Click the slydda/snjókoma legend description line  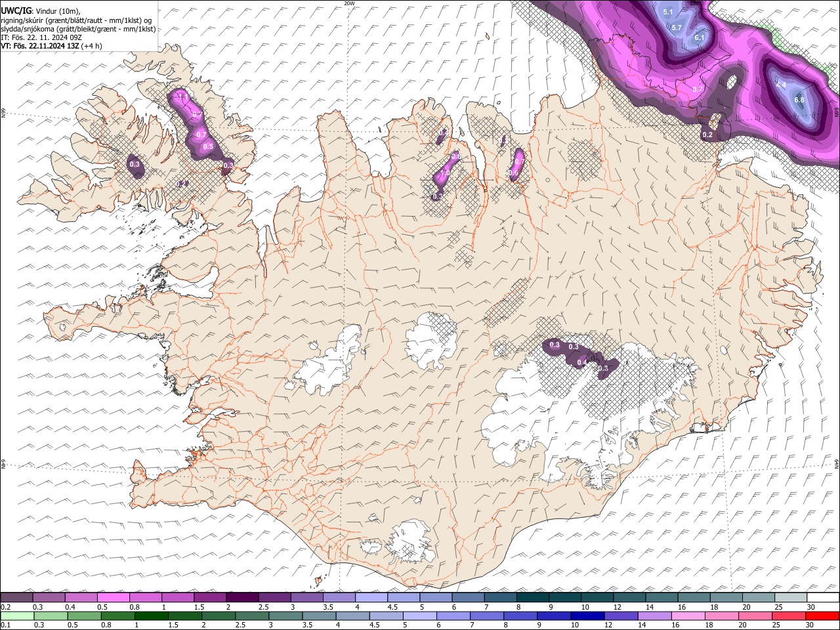78,29
